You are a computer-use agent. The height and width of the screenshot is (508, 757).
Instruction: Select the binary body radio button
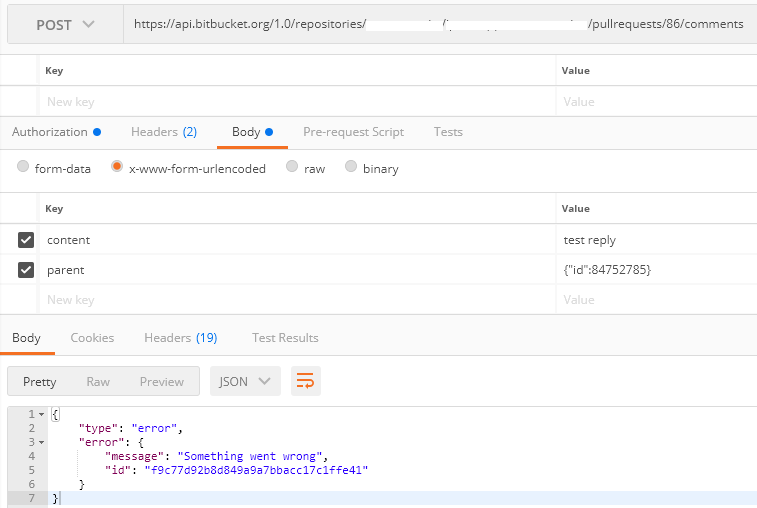[x=351, y=166]
